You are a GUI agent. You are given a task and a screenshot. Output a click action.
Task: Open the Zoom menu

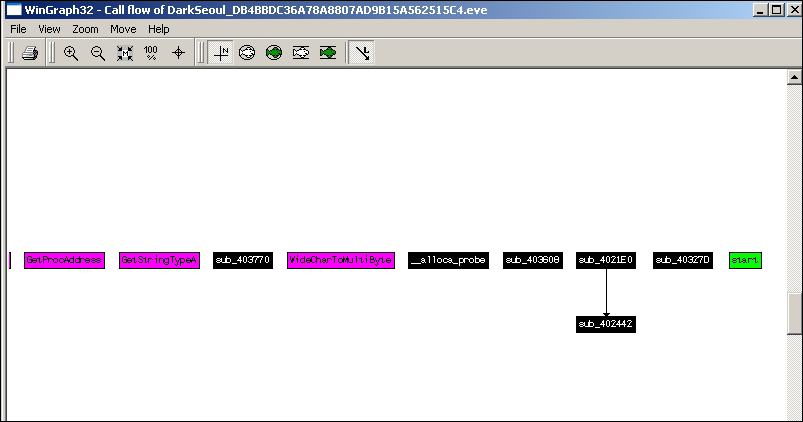coord(85,29)
